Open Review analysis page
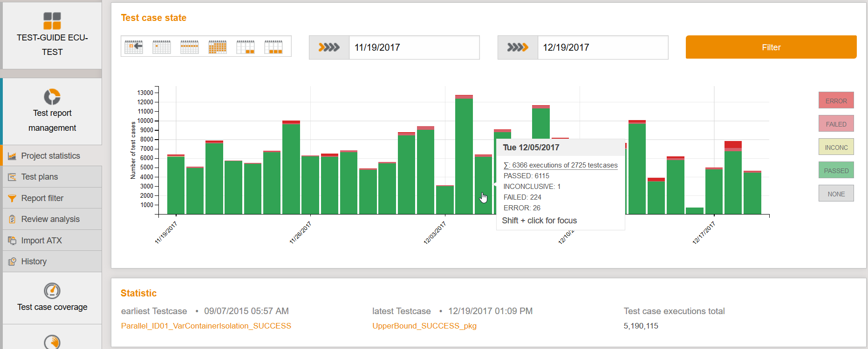The height and width of the screenshot is (349, 868). click(50, 219)
